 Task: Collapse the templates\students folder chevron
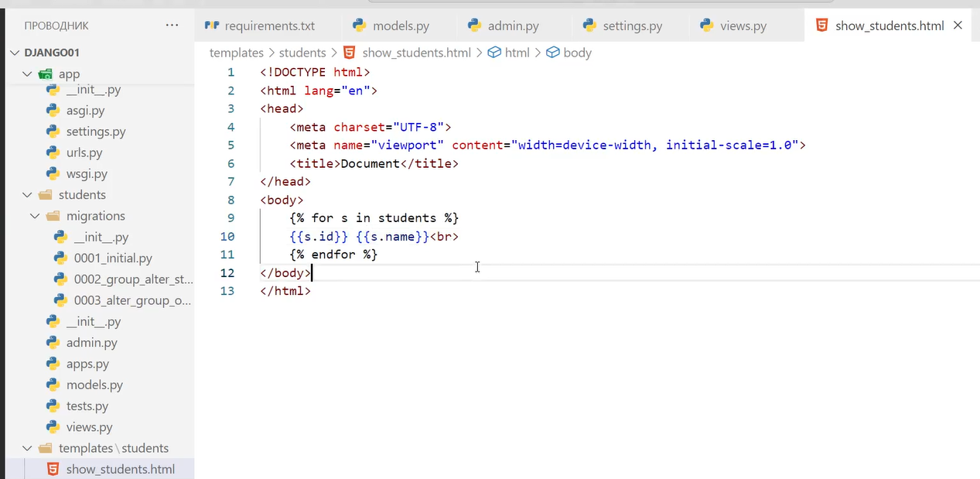tap(28, 448)
